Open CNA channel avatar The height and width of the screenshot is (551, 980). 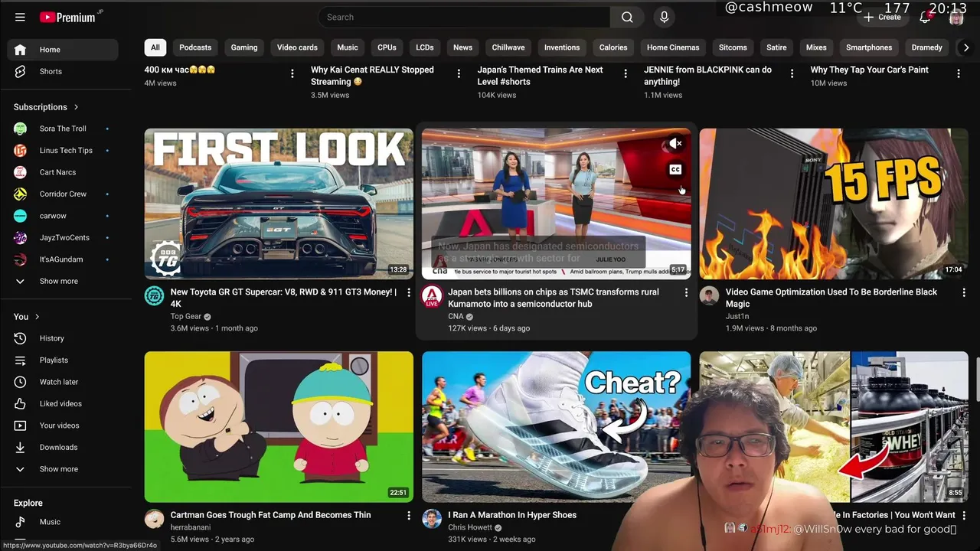tap(432, 296)
